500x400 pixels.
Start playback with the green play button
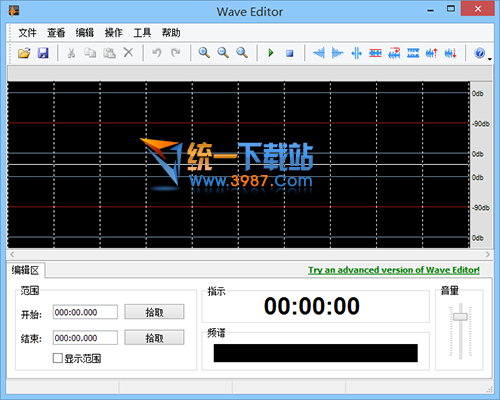[x=271, y=53]
